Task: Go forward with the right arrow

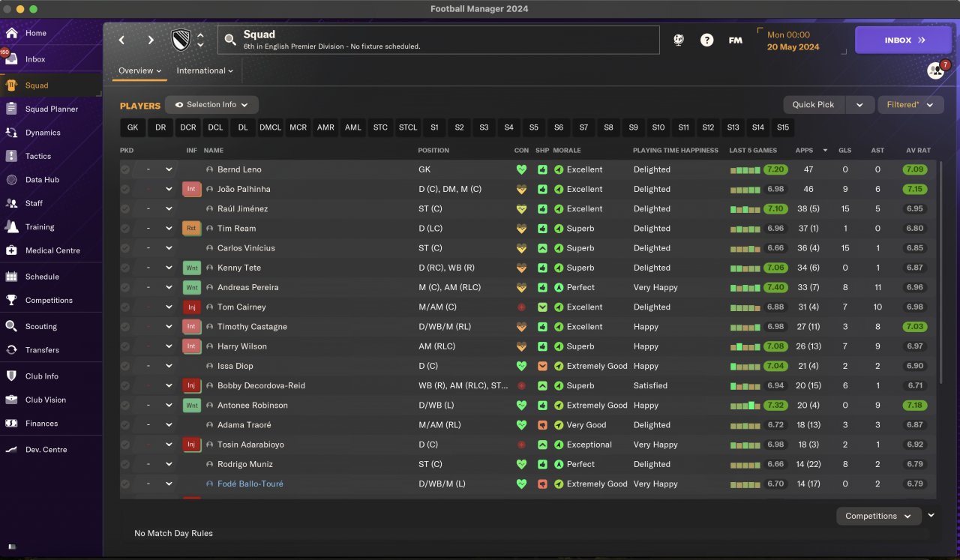Action: [151, 40]
